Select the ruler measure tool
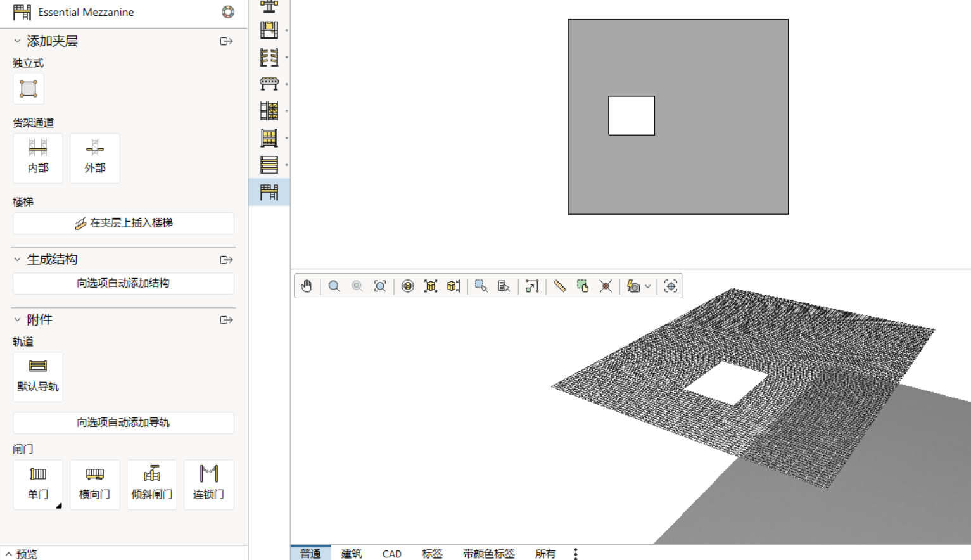 [x=559, y=286]
